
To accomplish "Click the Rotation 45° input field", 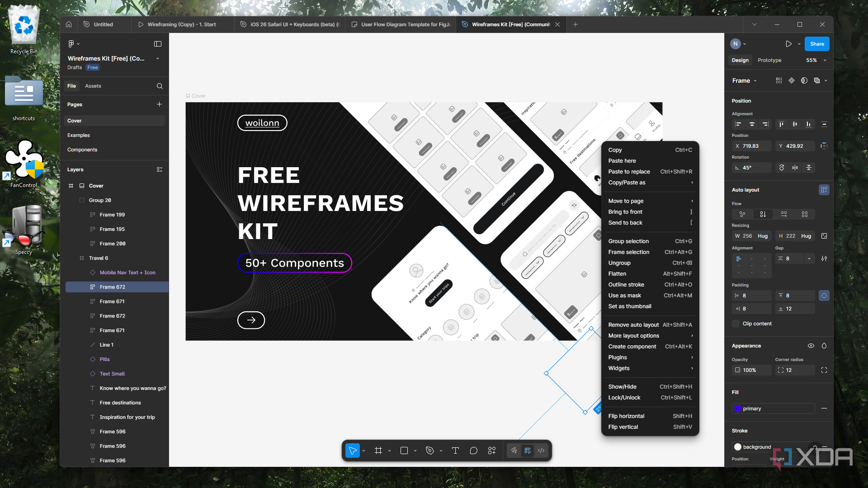I will [752, 168].
